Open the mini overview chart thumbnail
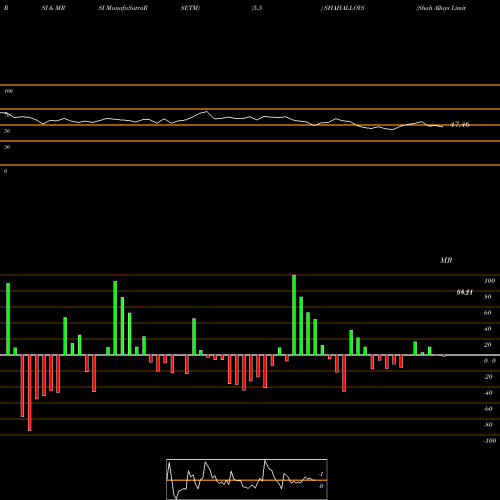This screenshot has width=500, height=500. coord(247,479)
